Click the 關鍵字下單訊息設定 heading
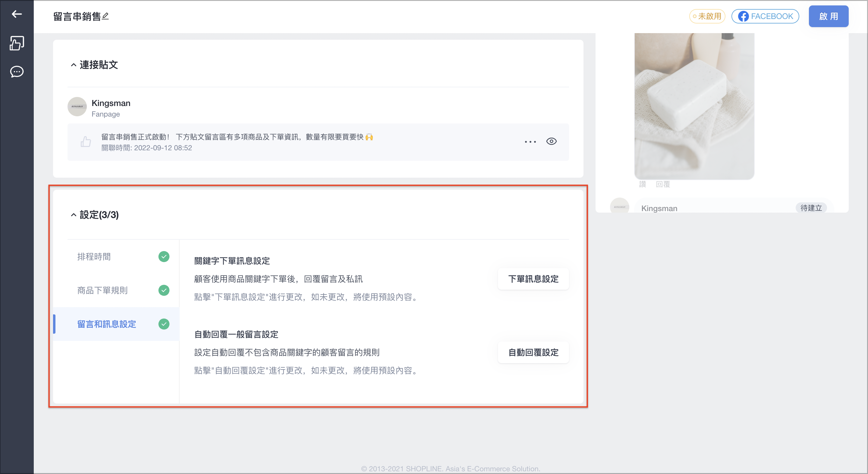This screenshot has height=474, width=868. coord(232,261)
